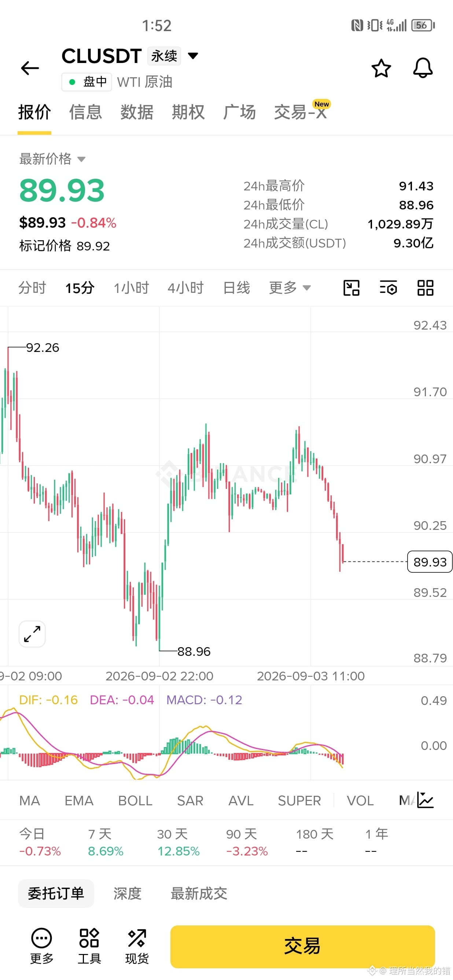This screenshot has height=980, width=453.
Task: Open multi-chart grid layout icon
Action: coord(425,288)
